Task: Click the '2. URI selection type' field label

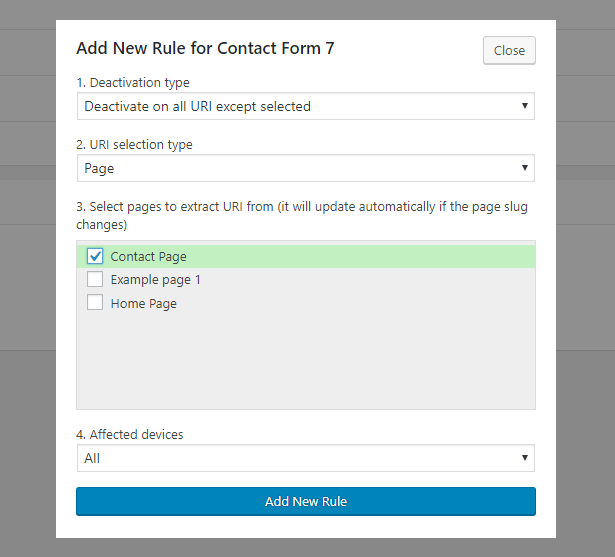Action: (x=134, y=145)
